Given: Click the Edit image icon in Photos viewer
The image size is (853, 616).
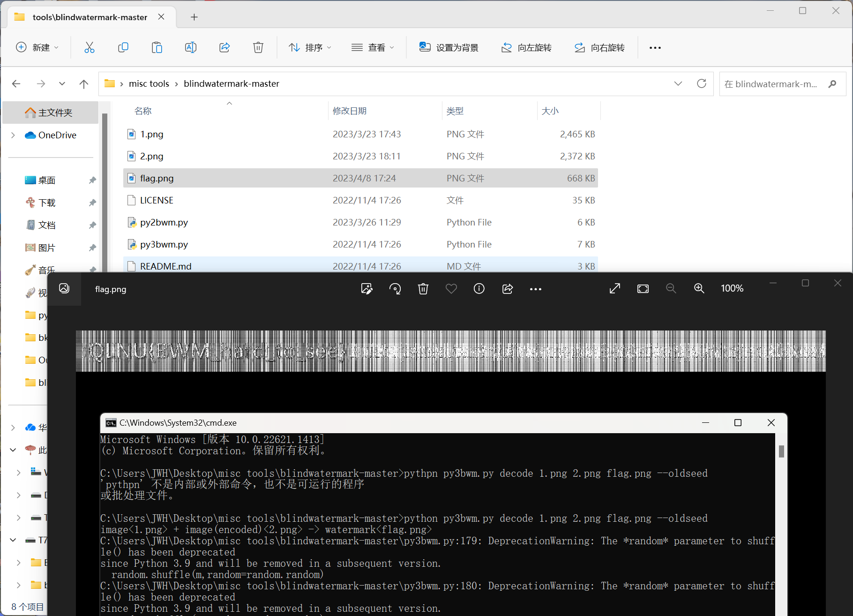Looking at the screenshot, I should pyautogui.click(x=367, y=289).
